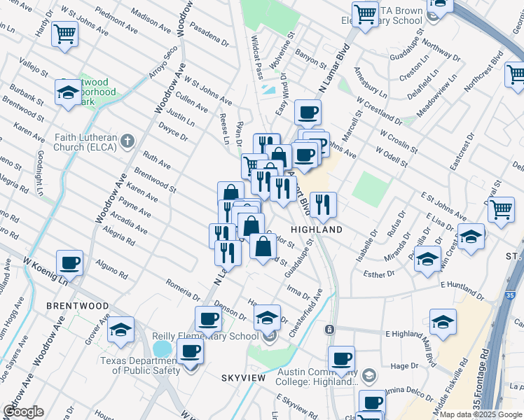
Task: Open the coffee cup marker on W Koenig Ln
Action: [70, 263]
